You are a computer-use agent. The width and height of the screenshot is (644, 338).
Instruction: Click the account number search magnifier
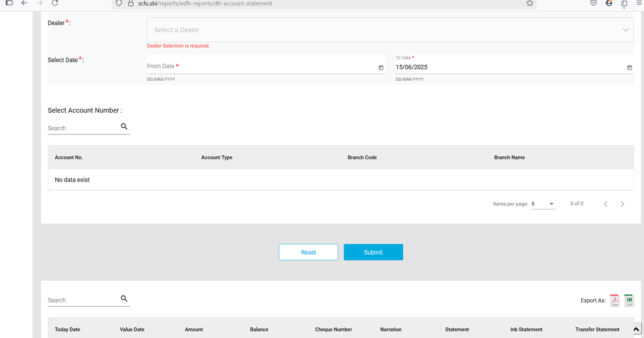click(124, 127)
